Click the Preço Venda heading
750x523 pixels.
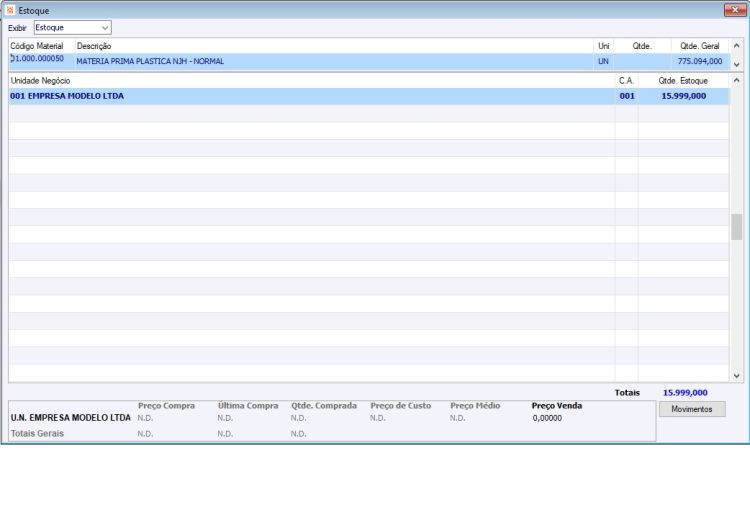coord(557,406)
